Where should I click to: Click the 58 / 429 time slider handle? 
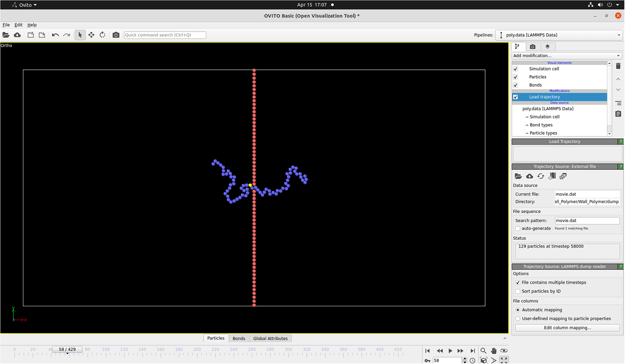[67, 349]
